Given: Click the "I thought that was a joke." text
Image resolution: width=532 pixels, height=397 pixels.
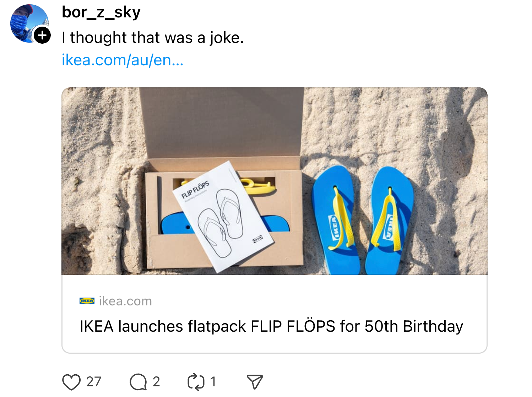Looking at the screenshot, I should 153,38.
